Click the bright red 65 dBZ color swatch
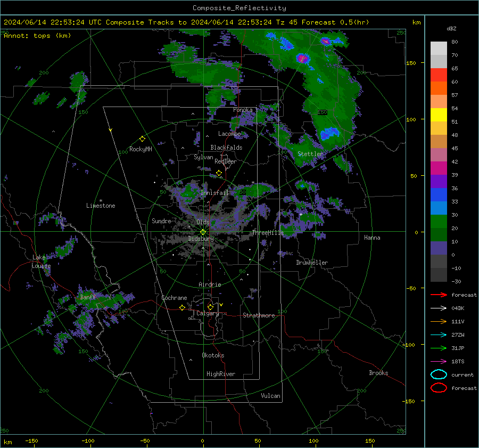Image resolution: width=479 pixels, height=448 pixels. coord(439,75)
